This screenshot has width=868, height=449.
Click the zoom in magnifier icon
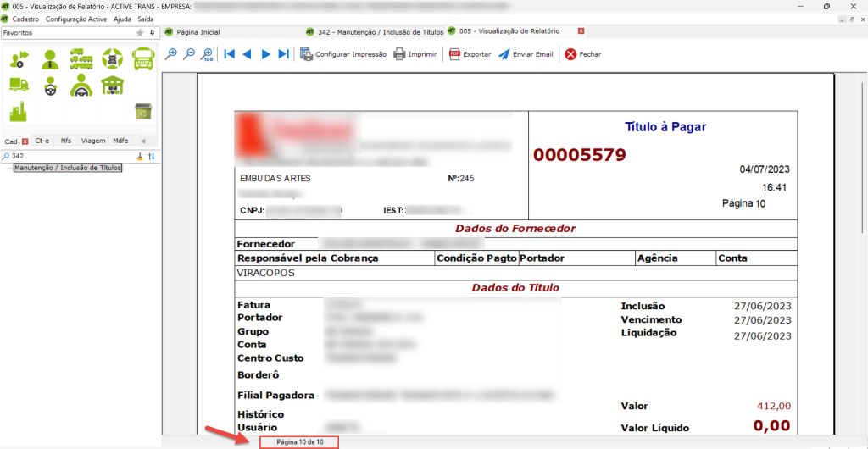click(171, 54)
